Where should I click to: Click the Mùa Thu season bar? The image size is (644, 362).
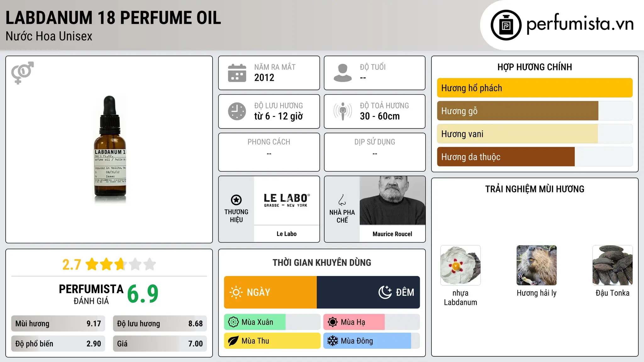coord(272,341)
